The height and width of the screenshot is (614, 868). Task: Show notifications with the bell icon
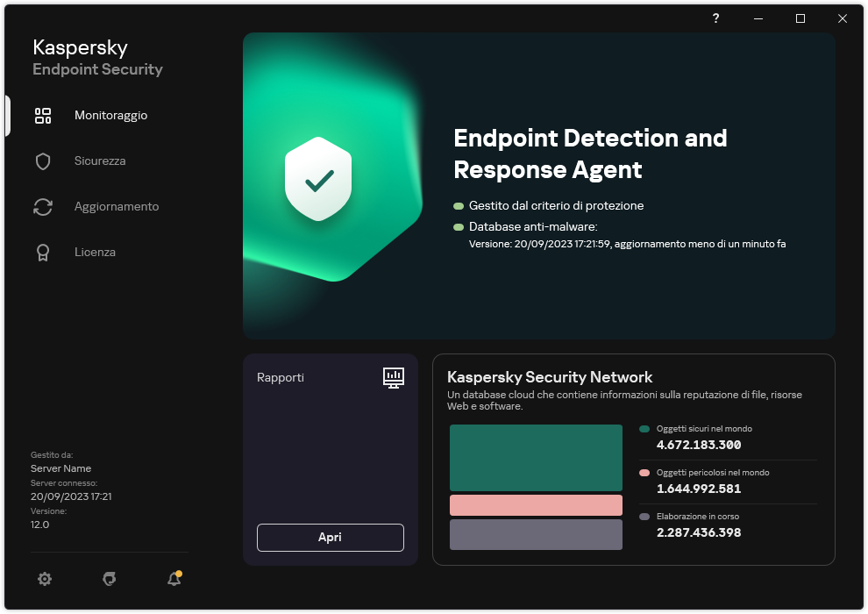click(174, 579)
